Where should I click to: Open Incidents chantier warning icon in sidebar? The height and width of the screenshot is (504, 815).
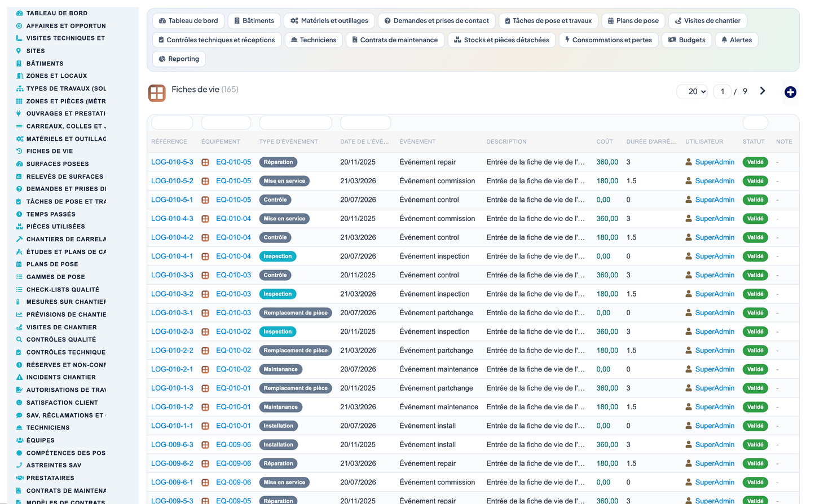(19, 377)
